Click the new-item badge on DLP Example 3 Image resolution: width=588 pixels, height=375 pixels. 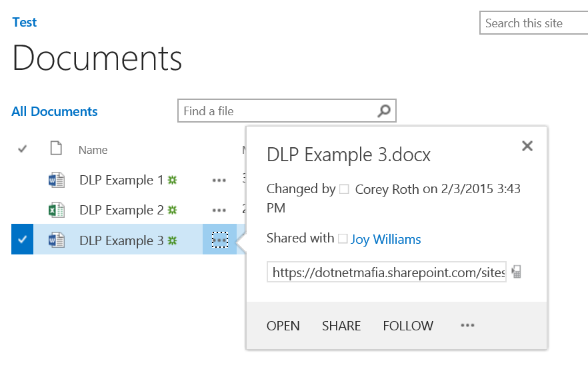coord(172,240)
